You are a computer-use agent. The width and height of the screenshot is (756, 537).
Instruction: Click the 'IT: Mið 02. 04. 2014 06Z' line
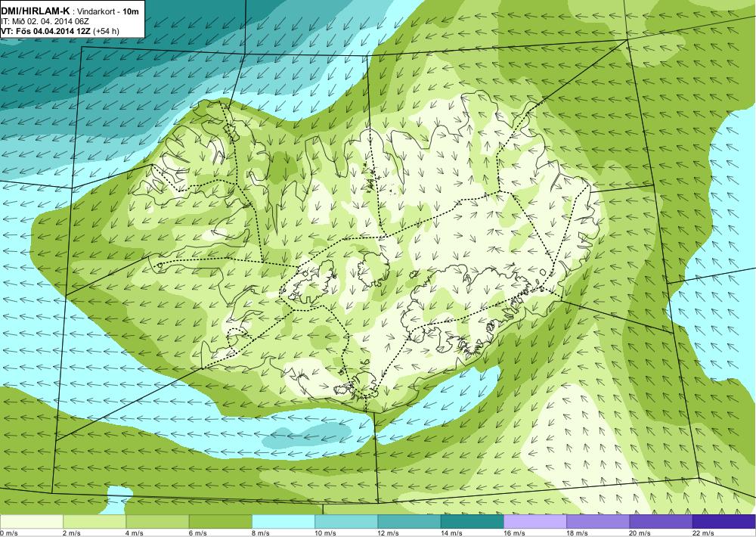coord(45,21)
